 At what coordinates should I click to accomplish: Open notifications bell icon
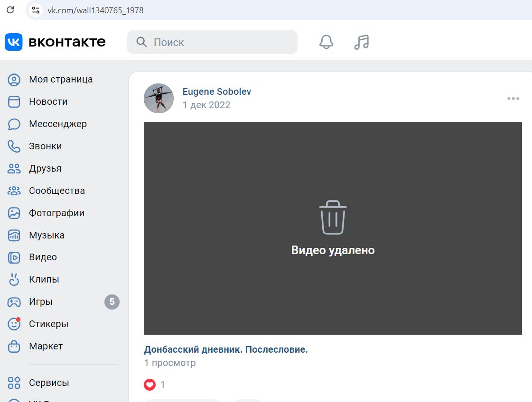click(327, 42)
